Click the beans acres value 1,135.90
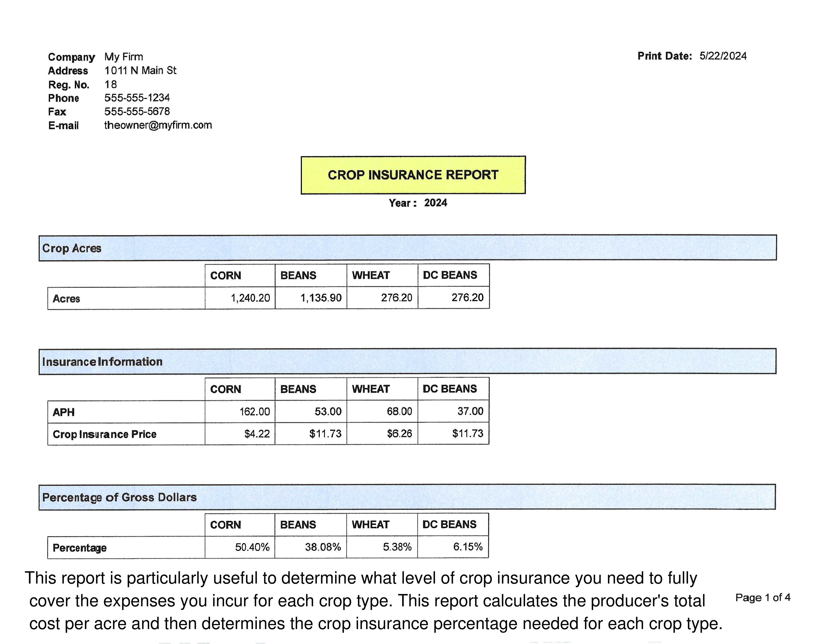This screenshot has width=835, height=644. pos(321,298)
